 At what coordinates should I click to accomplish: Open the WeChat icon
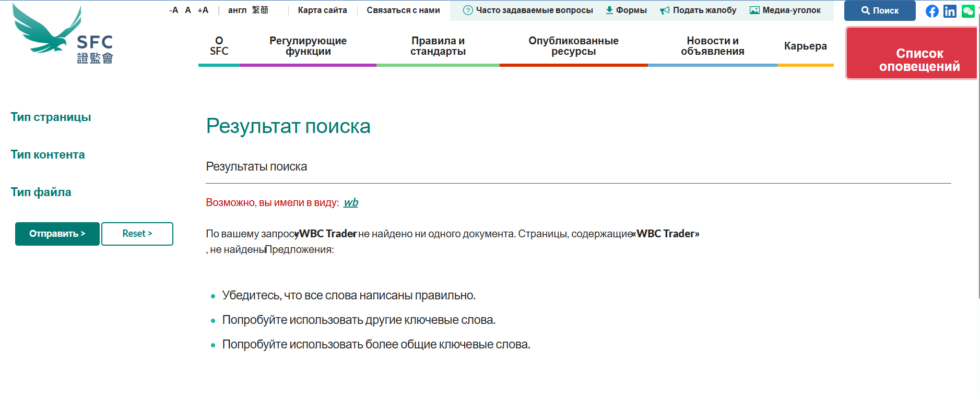click(968, 11)
